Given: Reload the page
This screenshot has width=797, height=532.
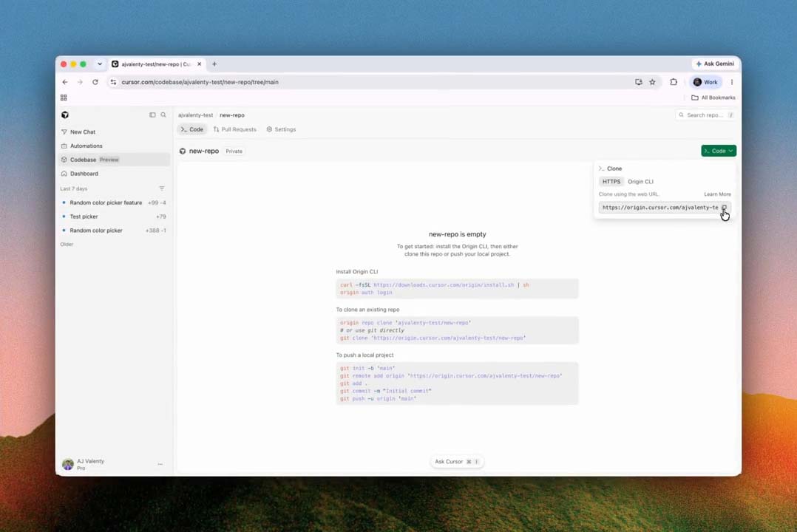Looking at the screenshot, I should (95, 82).
